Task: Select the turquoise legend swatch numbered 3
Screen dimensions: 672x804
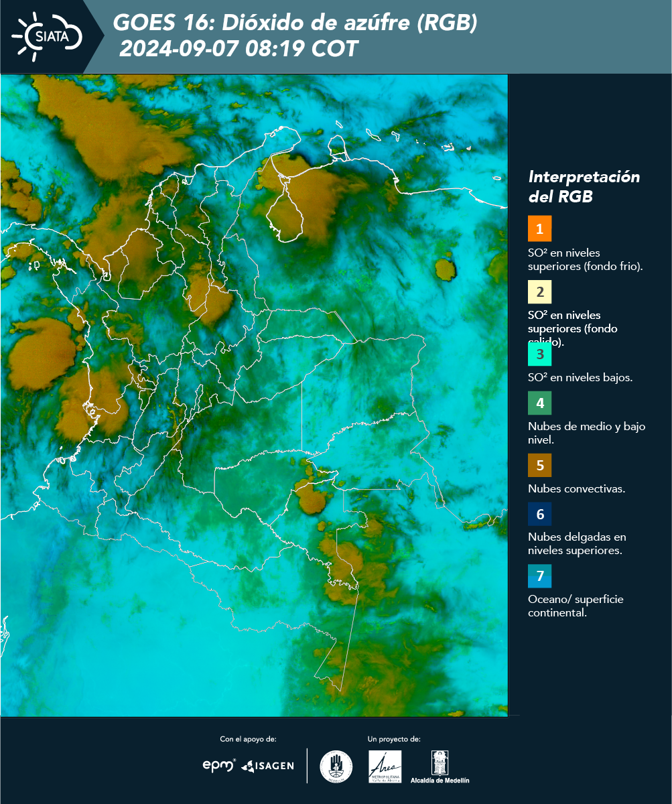Action: [539, 354]
